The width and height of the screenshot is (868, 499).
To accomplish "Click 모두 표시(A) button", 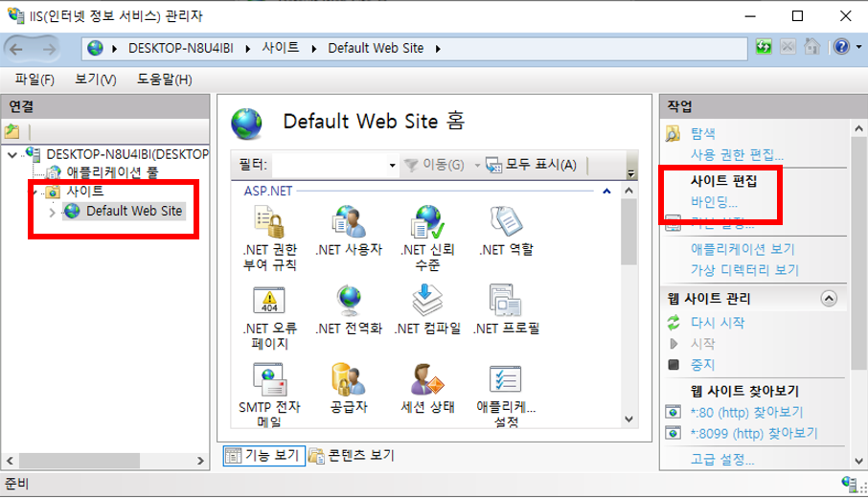I will (x=531, y=165).
